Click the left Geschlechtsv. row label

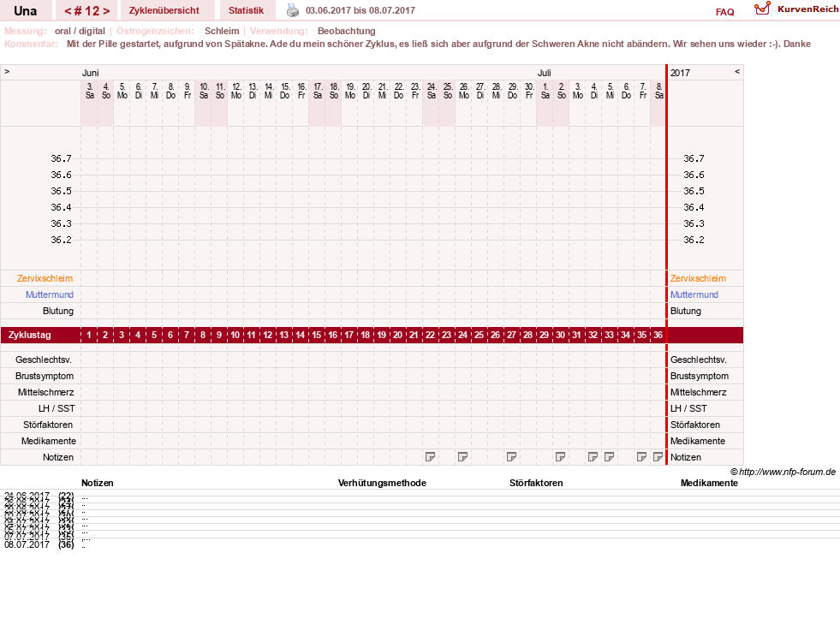(44, 360)
